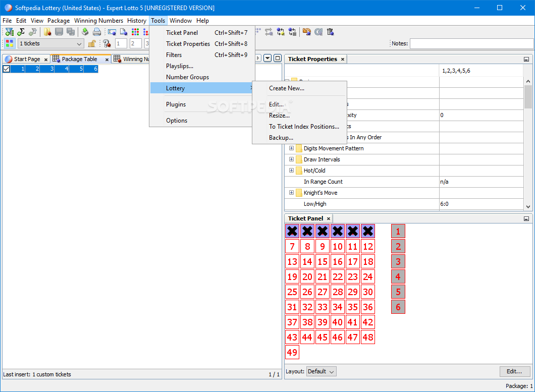The image size is (535, 392).
Task: Toggle number 36 on the ticket panel
Action: pos(368,307)
